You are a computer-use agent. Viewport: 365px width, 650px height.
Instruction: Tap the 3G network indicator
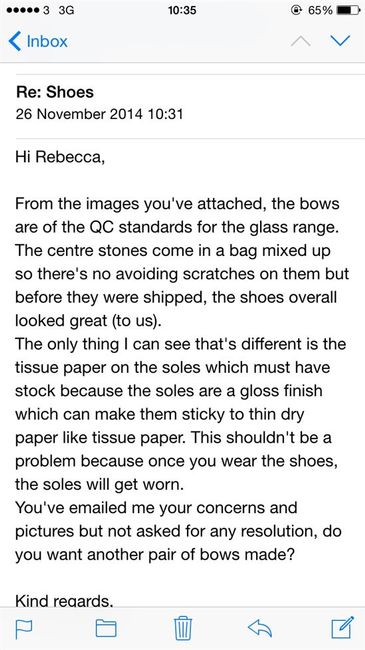(x=66, y=10)
